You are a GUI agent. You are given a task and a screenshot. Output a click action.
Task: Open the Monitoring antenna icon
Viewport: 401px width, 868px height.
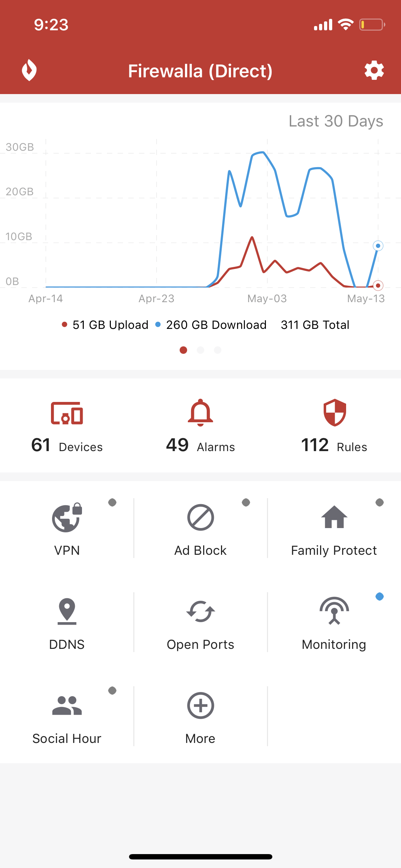[x=334, y=611]
